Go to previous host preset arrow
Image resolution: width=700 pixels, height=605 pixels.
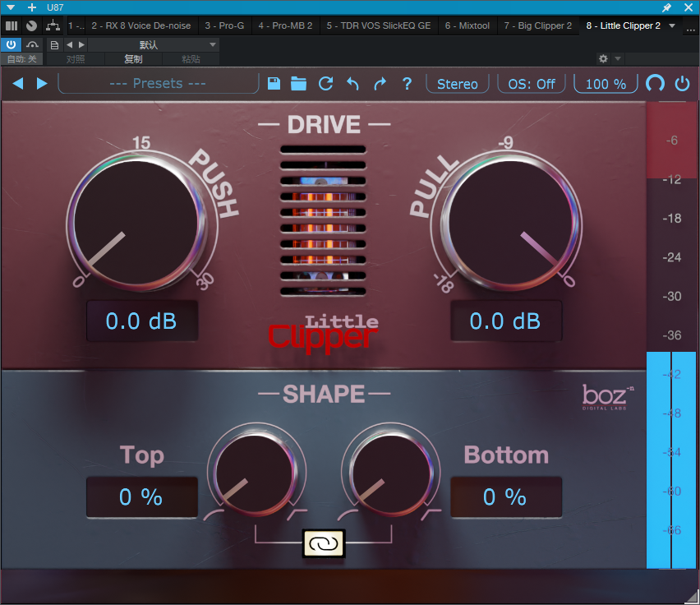(69, 44)
